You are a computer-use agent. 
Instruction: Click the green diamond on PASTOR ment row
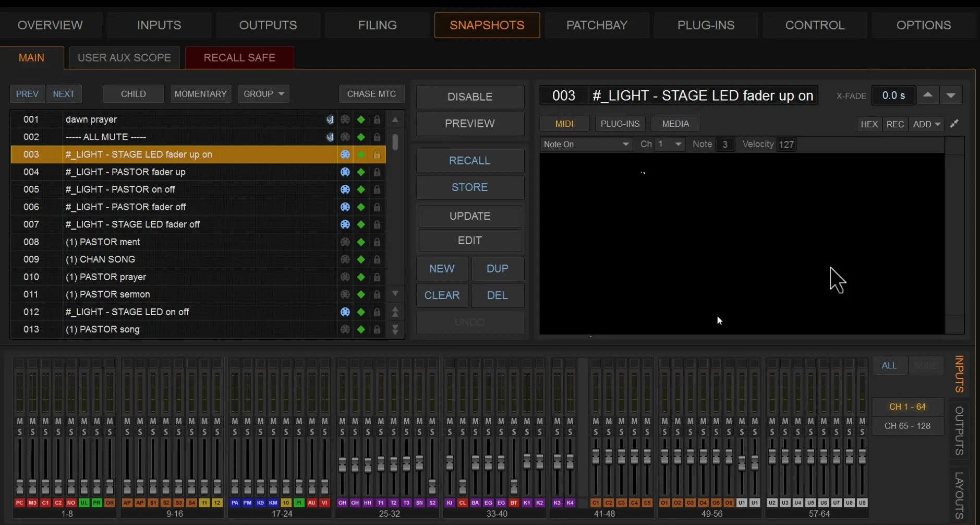[361, 242]
